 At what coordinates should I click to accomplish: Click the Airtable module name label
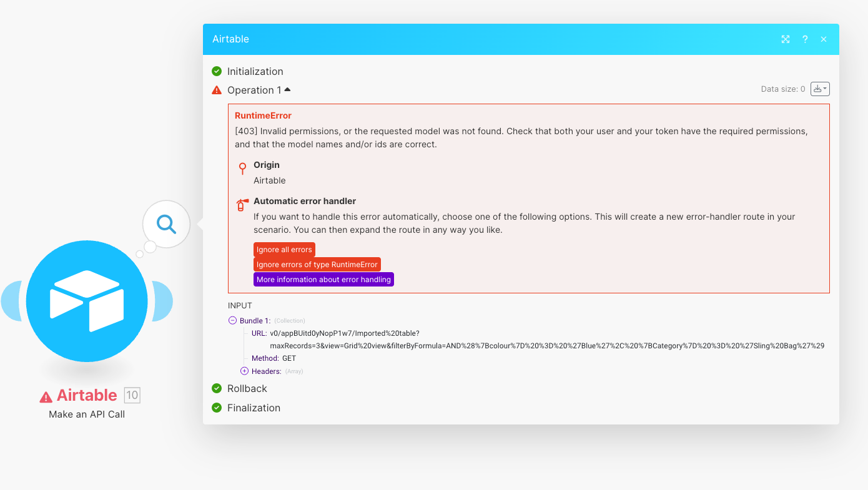click(x=87, y=395)
